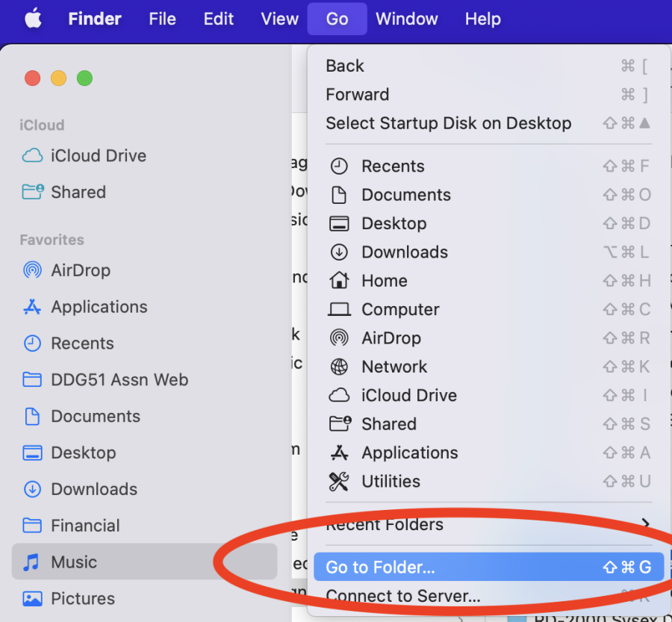This screenshot has width=672, height=622.
Task: Click the Home house icon in Go menu
Action: click(x=339, y=280)
